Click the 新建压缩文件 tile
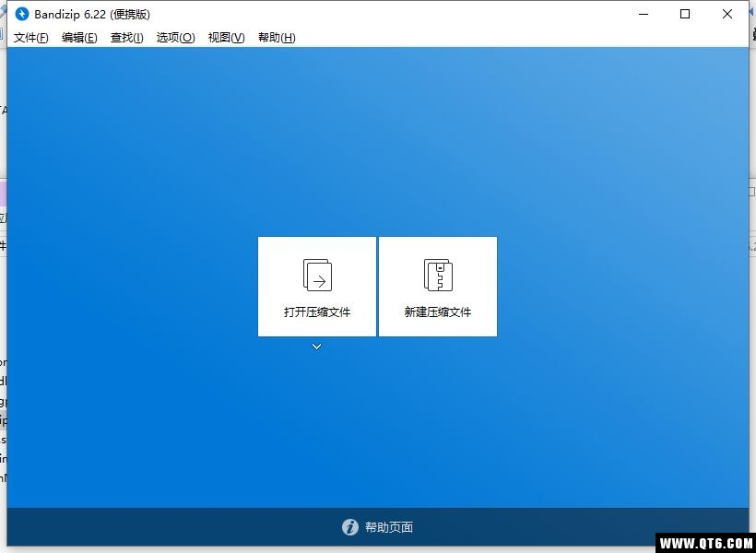756x553 pixels. tap(438, 287)
